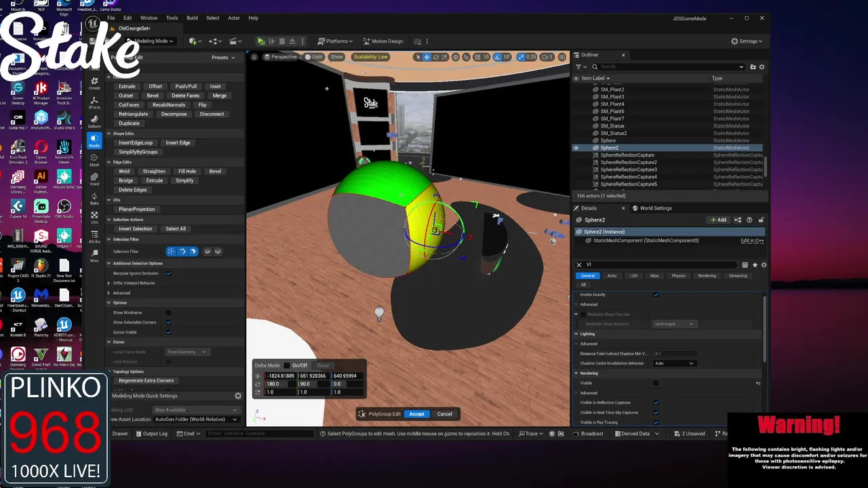Select the Physics filter tab in Details
This screenshot has height=488, width=868.
click(x=678, y=276)
